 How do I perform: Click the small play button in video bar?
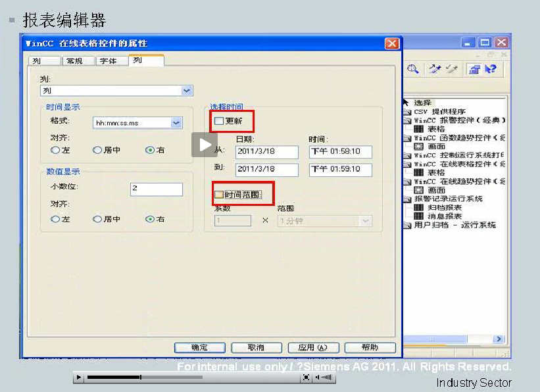[78, 377]
